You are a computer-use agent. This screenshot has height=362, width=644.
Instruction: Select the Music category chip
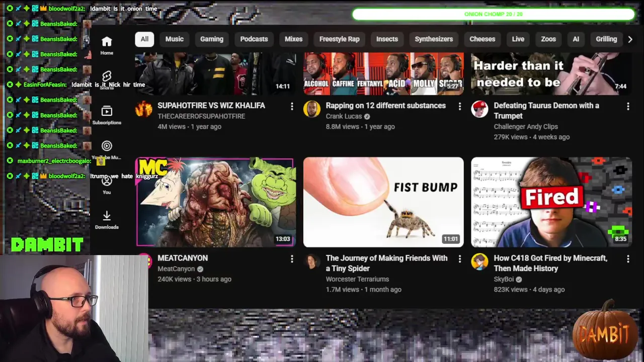[x=175, y=39]
